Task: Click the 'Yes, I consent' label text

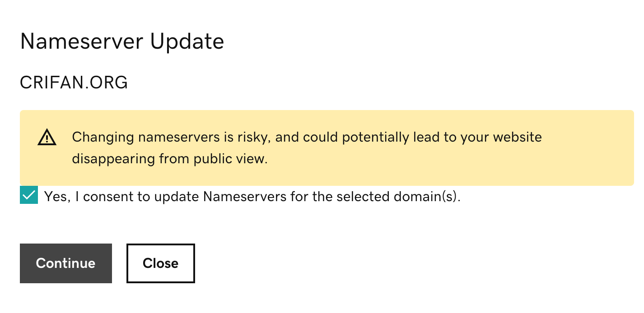Action: click(252, 197)
